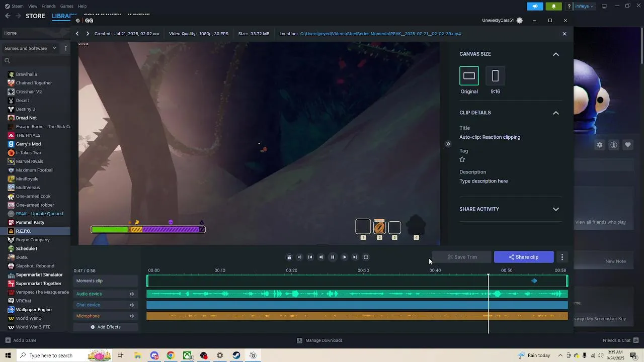
Task: Select Pummel Party in the library list
Action: pos(30,222)
